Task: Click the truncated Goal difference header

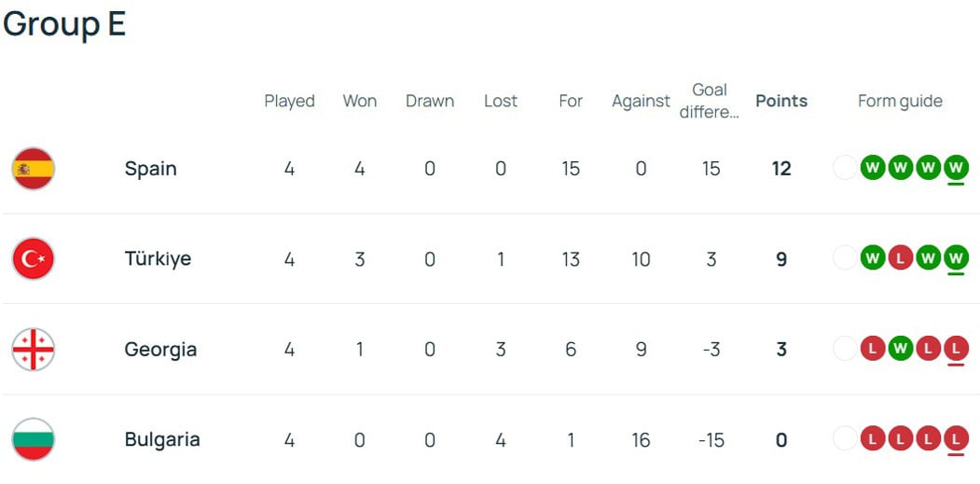Action: tap(710, 101)
